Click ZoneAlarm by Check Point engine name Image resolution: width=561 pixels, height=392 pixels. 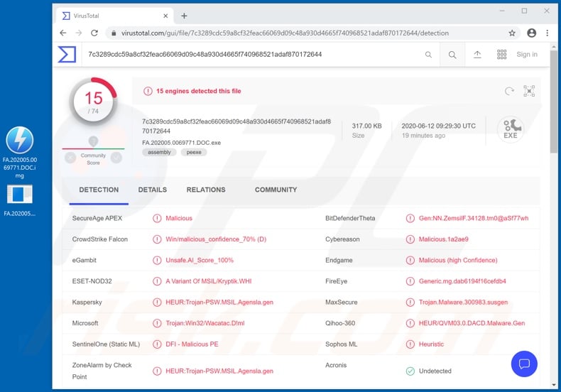(x=102, y=371)
